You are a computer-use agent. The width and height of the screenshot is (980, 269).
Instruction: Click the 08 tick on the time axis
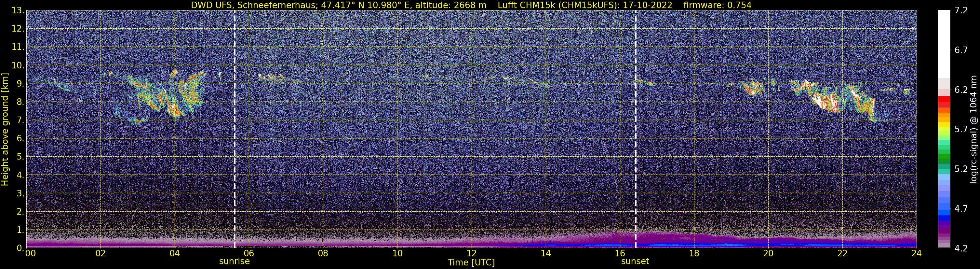(x=323, y=254)
